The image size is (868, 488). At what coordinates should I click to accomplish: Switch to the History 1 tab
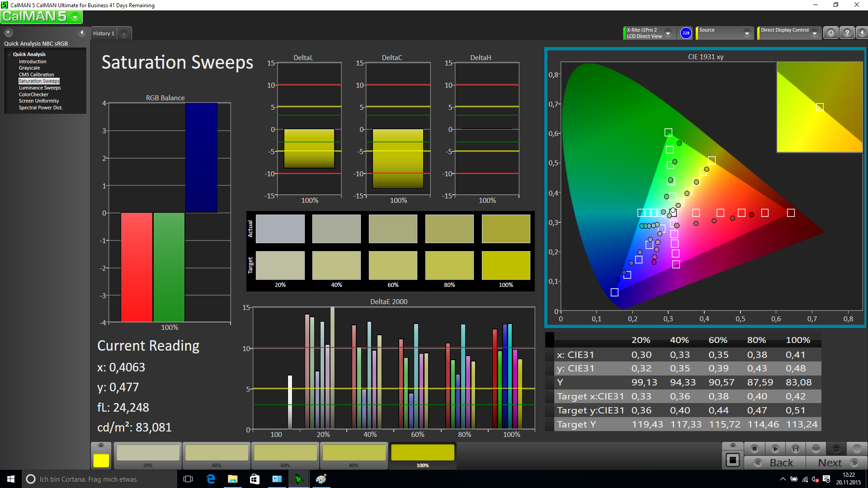tap(104, 33)
